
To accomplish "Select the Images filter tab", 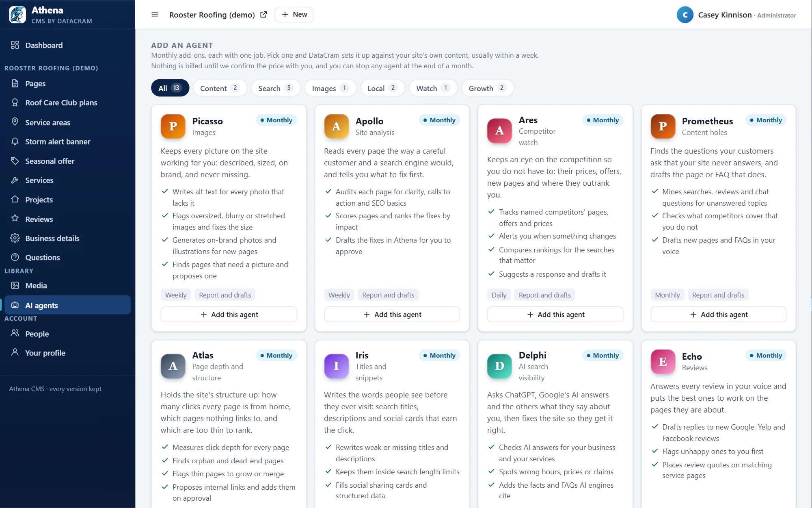I will point(330,88).
